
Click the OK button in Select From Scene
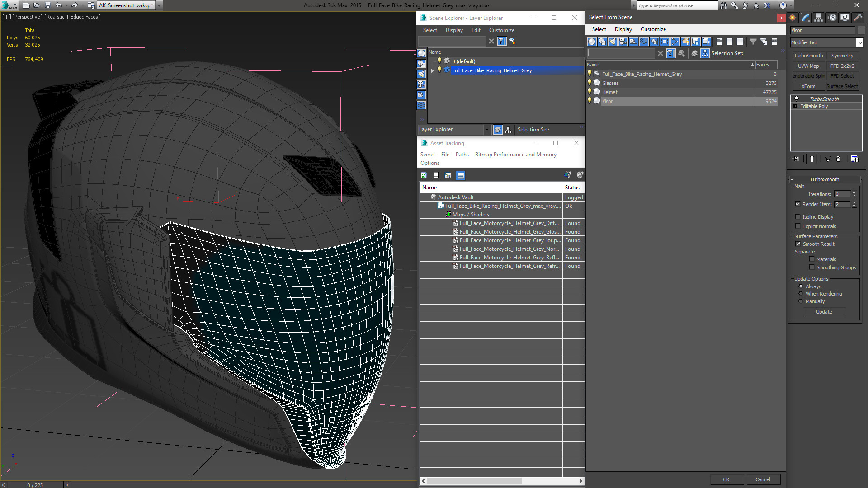[x=726, y=479]
